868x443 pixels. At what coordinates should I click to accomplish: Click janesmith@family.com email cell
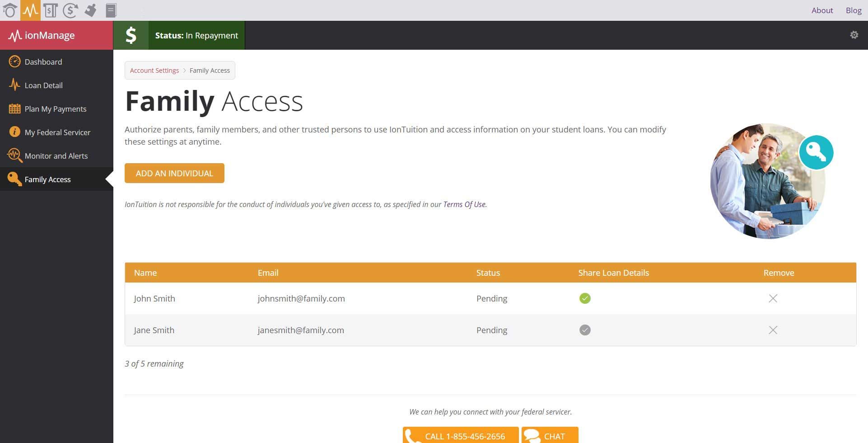301,330
